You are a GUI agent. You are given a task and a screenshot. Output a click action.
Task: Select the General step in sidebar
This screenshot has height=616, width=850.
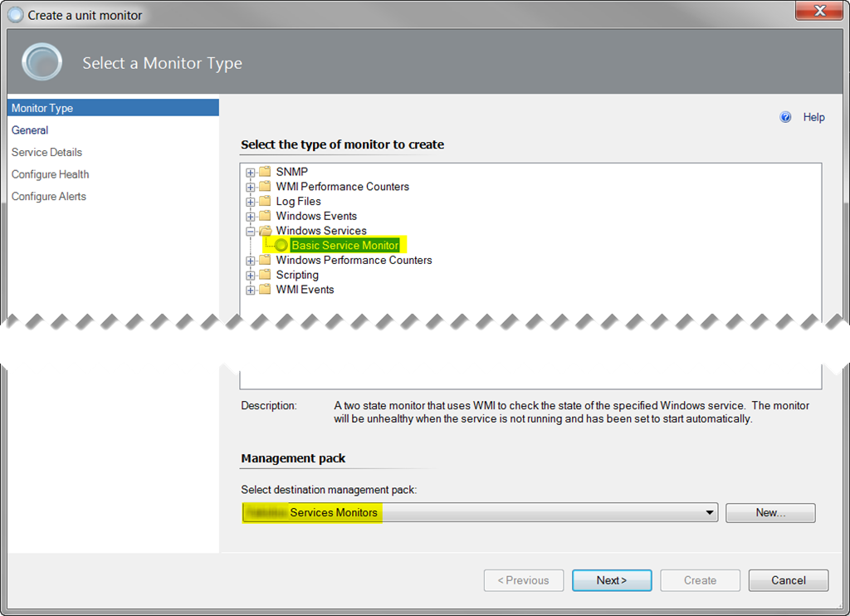(x=30, y=130)
